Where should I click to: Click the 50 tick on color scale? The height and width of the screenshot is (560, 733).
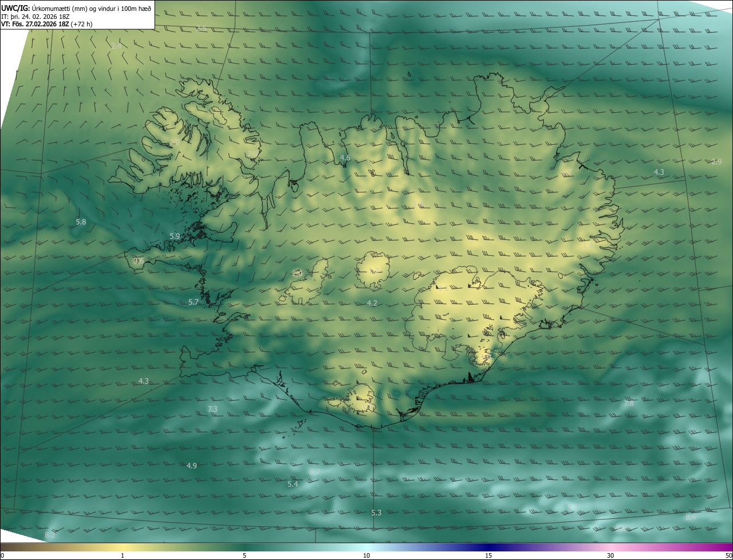pos(728,555)
